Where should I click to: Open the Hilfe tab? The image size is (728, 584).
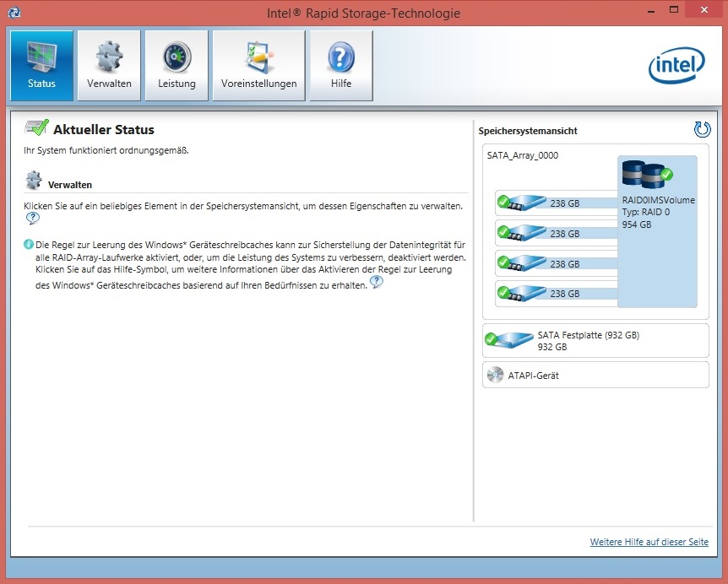click(x=341, y=65)
